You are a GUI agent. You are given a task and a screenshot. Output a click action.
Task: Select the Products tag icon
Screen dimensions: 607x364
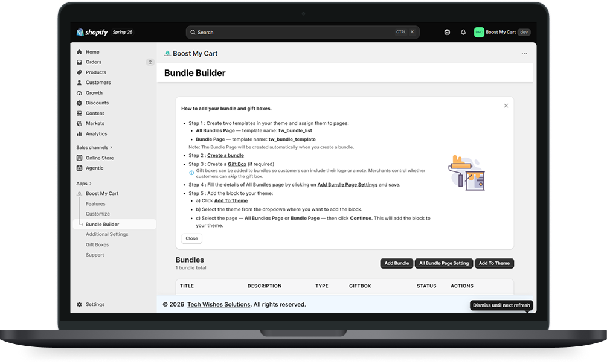(x=79, y=72)
